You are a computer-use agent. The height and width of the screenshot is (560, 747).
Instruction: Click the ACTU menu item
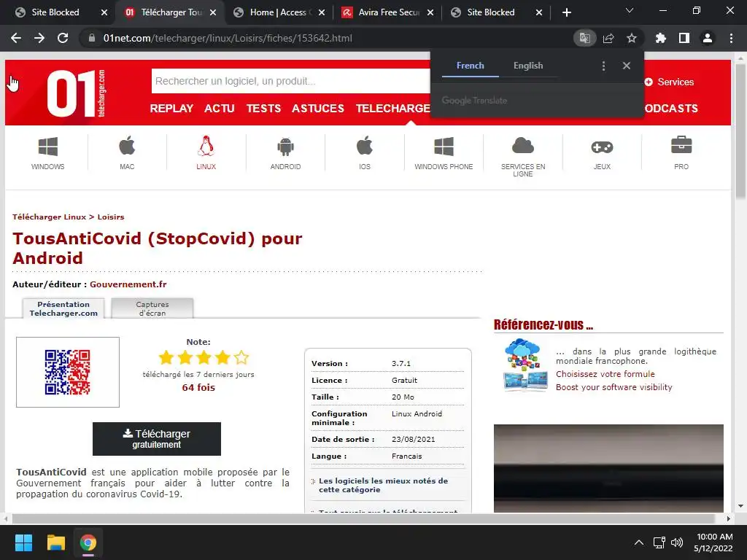(220, 108)
